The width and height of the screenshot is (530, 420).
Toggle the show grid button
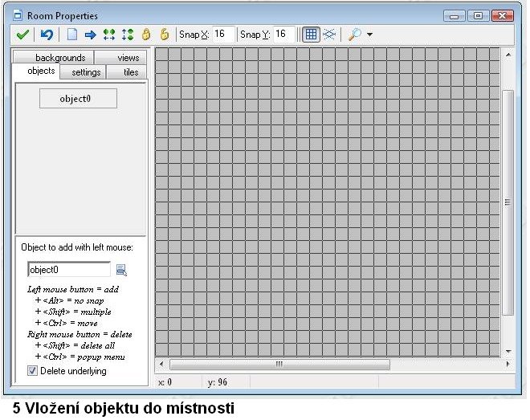click(x=310, y=35)
